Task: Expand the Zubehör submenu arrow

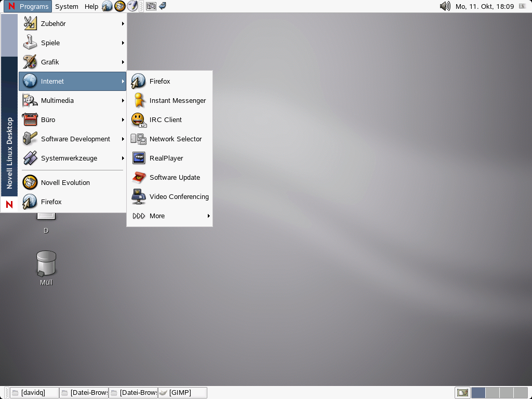Action: 123,23
